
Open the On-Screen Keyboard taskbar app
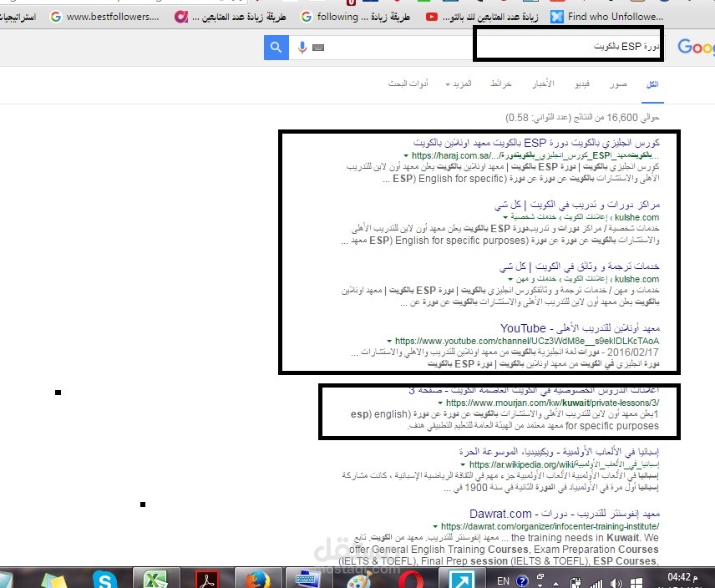click(x=307, y=580)
